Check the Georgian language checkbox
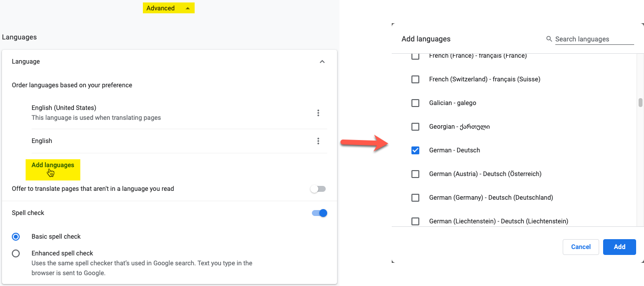The width and height of the screenshot is (644, 286). [415, 127]
